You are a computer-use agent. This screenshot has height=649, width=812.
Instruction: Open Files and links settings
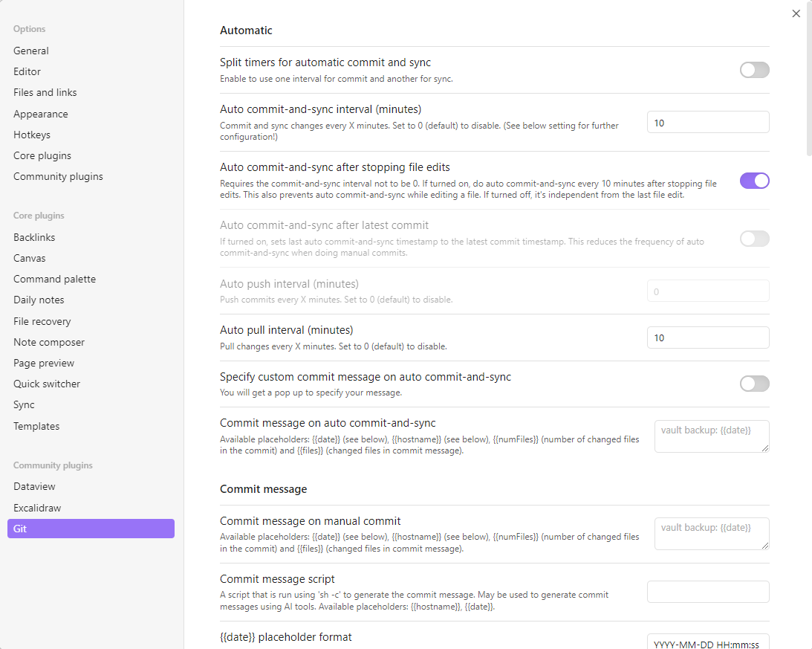(45, 92)
